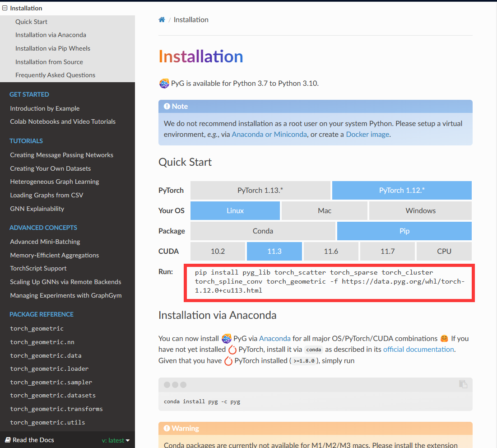Select CUDA 11.7

point(388,251)
